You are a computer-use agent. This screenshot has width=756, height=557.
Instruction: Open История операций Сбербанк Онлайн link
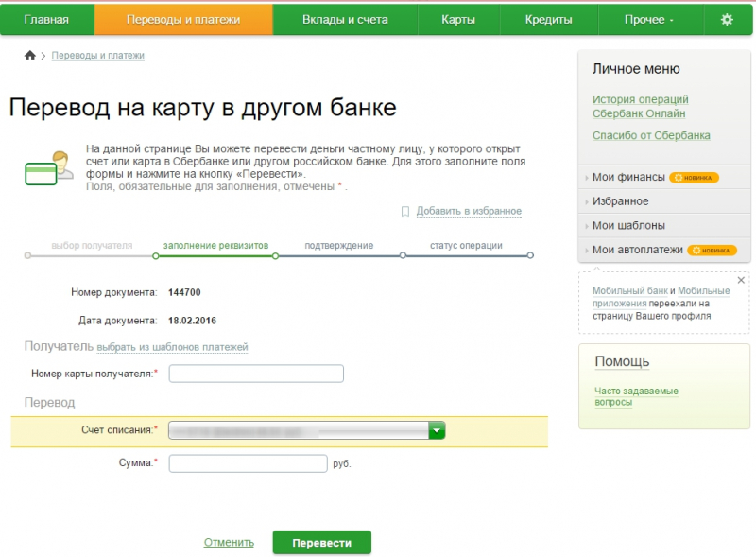(x=641, y=106)
